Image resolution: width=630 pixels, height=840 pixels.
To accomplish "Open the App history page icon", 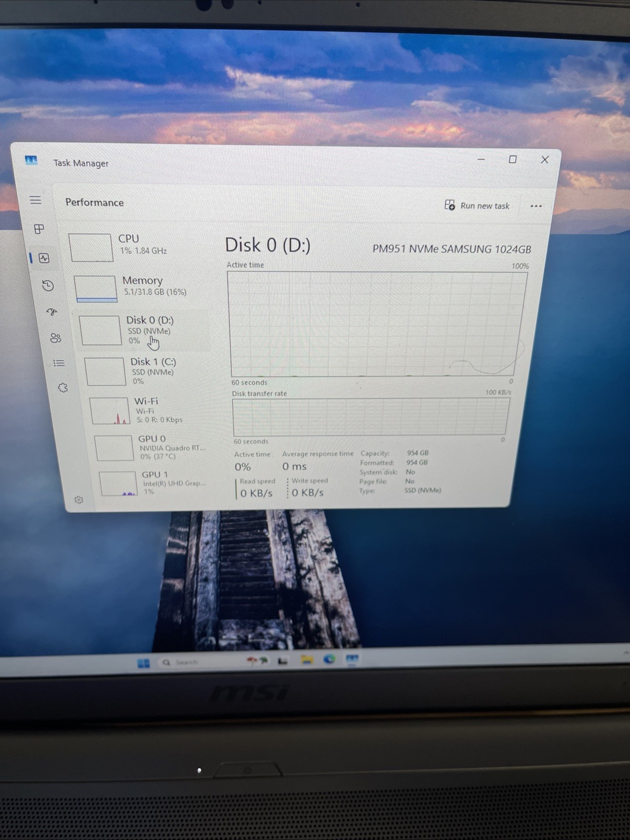I will (48, 285).
